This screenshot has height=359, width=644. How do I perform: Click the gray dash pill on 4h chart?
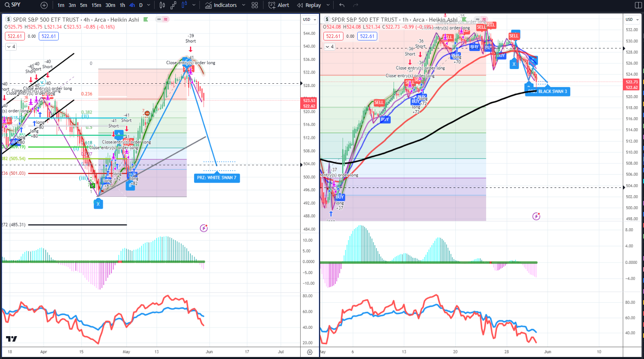pos(159,19)
